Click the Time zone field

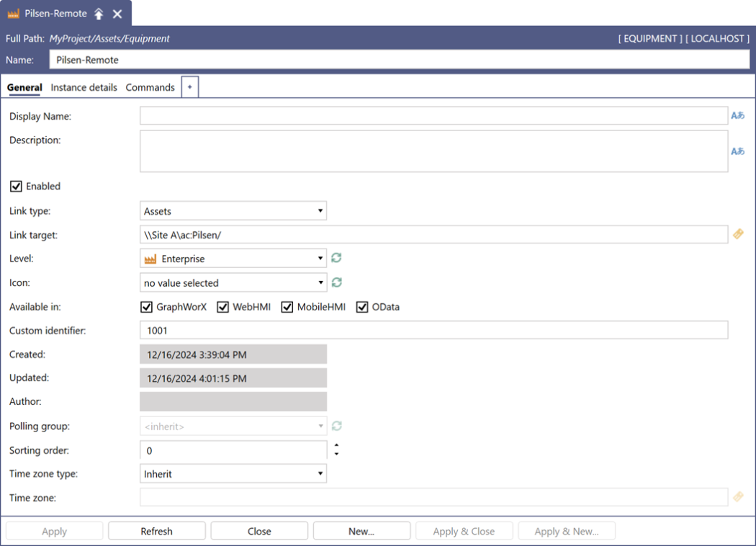point(434,497)
